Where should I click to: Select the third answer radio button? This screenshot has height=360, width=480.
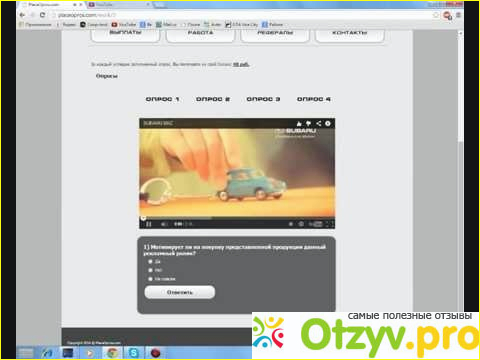pyautogui.click(x=150, y=279)
